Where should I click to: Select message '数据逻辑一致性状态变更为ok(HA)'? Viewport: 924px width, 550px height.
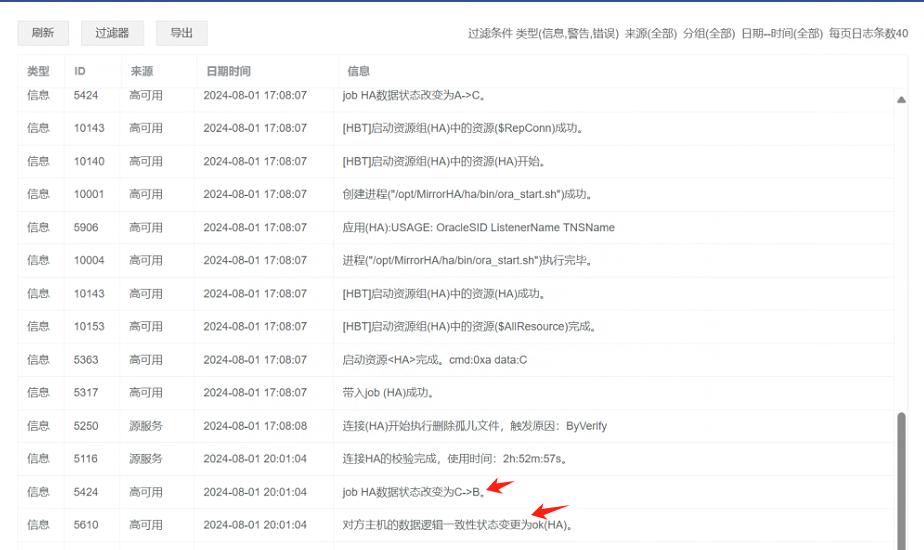pos(458,525)
